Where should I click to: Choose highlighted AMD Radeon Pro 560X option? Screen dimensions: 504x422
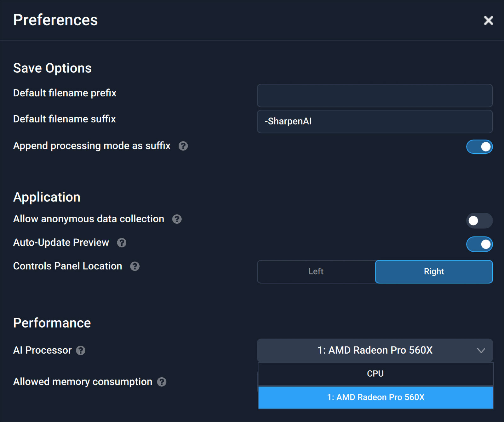pos(375,397)
